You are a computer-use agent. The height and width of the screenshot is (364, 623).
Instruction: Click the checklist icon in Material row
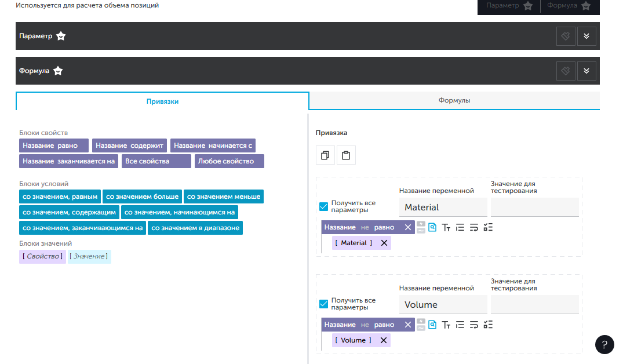[x=488, y=227]
